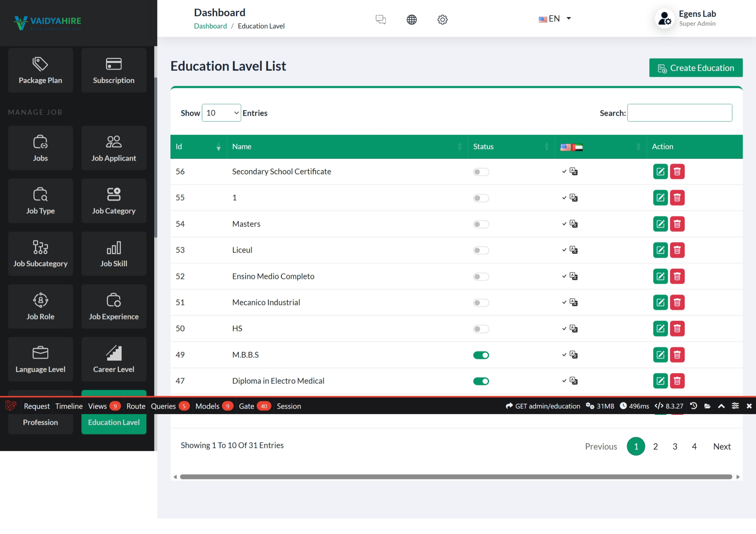Go to page 3 of entries
This screenshot has height=534, width=756.
coord(675,446)
